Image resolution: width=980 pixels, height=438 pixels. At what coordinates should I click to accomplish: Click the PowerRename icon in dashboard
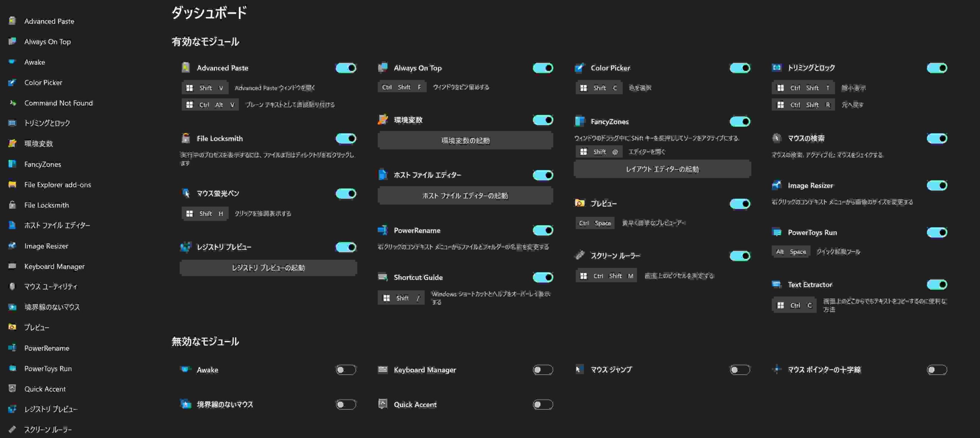382,230
